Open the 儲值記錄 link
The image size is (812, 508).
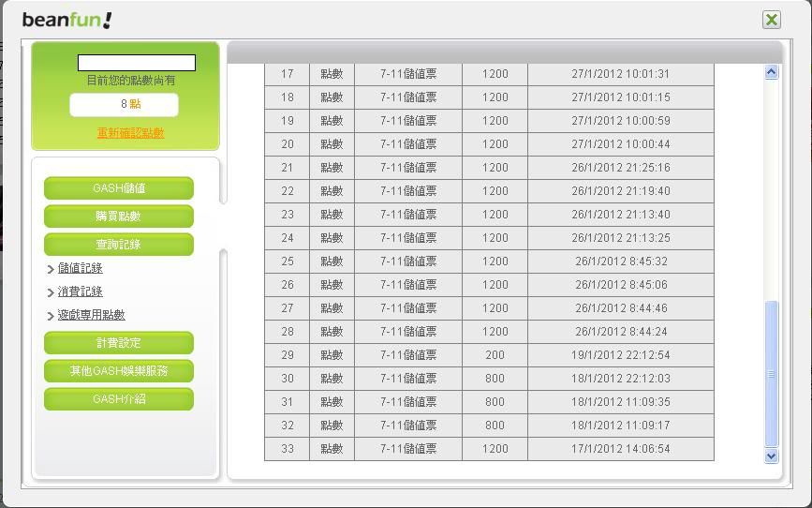pos(81,268)
